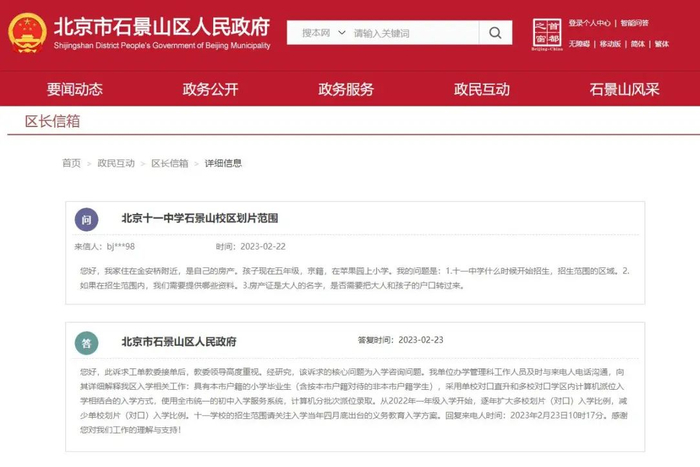Screen dimensions: 700x467
Task: Open the 政务公开 menu
Action: (x=210, y=89)
